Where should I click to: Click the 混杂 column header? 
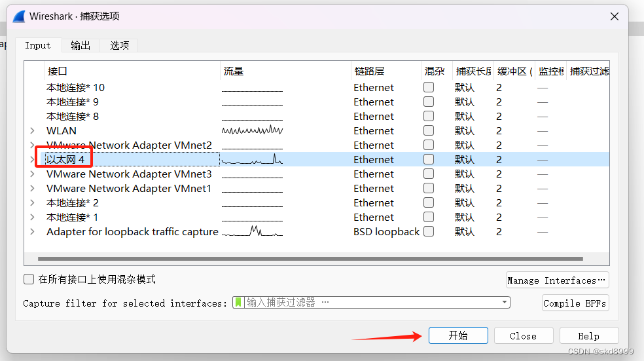tap(437, 71)
